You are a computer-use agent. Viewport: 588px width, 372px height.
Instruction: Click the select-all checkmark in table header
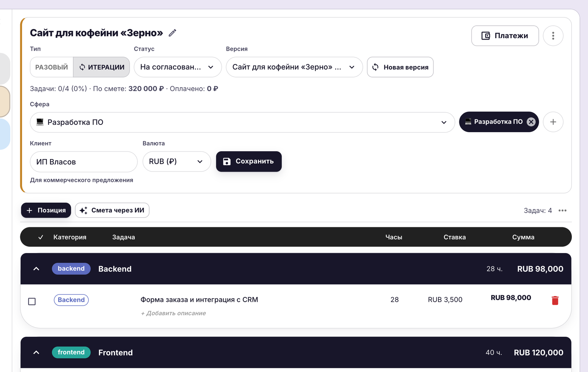click(41, 237)
